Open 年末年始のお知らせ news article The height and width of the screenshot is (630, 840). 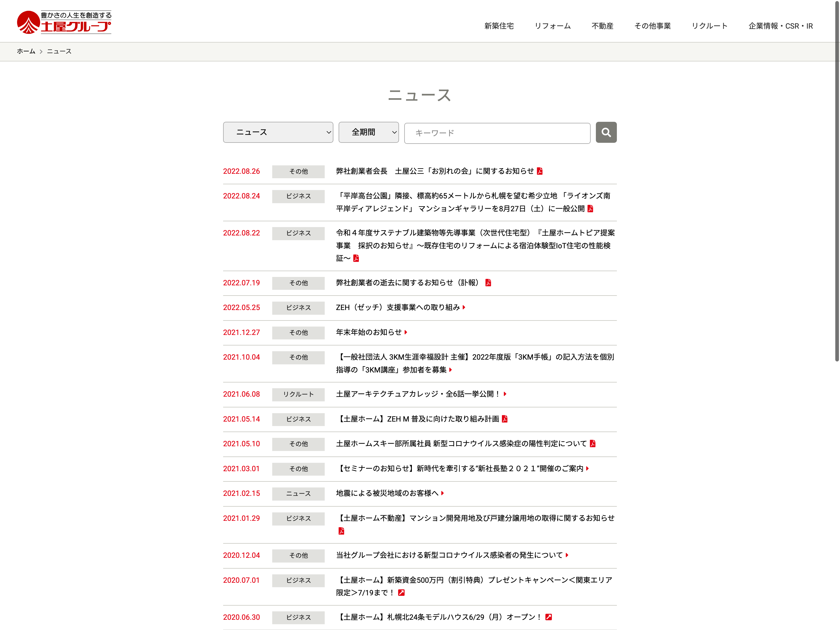[x=368, y=332]
